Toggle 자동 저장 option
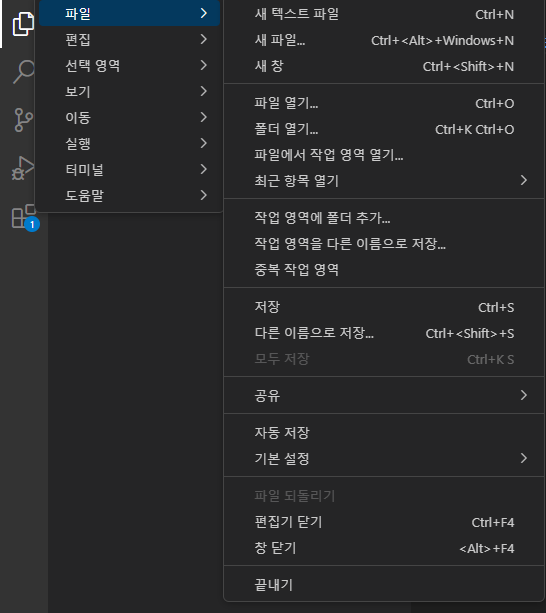Image resolution: width=546 pixels, height=613 pixels. click(384, 433)
